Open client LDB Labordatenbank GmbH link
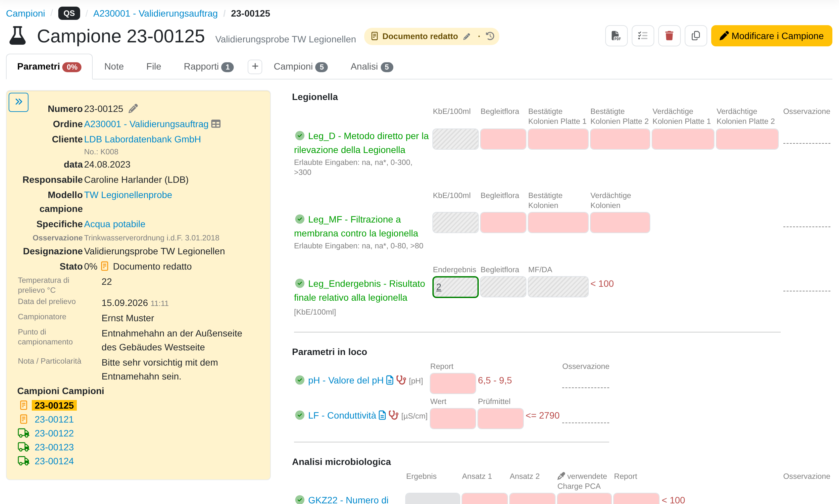Screen dimensions: 839x504 click(142, 139)
